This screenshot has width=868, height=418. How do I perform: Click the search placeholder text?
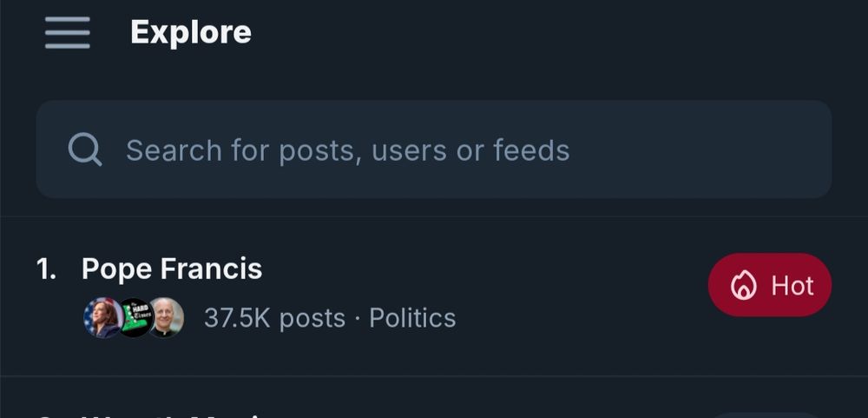347,150
